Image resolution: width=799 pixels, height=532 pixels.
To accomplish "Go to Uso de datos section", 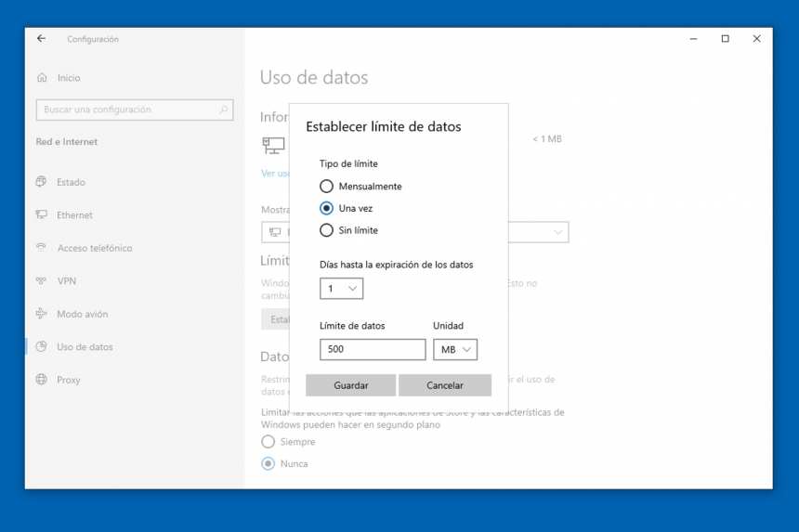I will [x=84, y=347].
